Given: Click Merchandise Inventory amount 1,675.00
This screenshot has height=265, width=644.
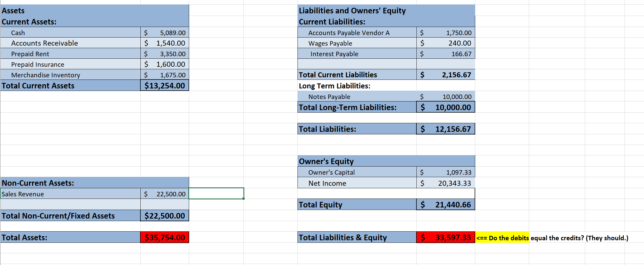Looking at the screenshot, I should click(x=165, y=75).
